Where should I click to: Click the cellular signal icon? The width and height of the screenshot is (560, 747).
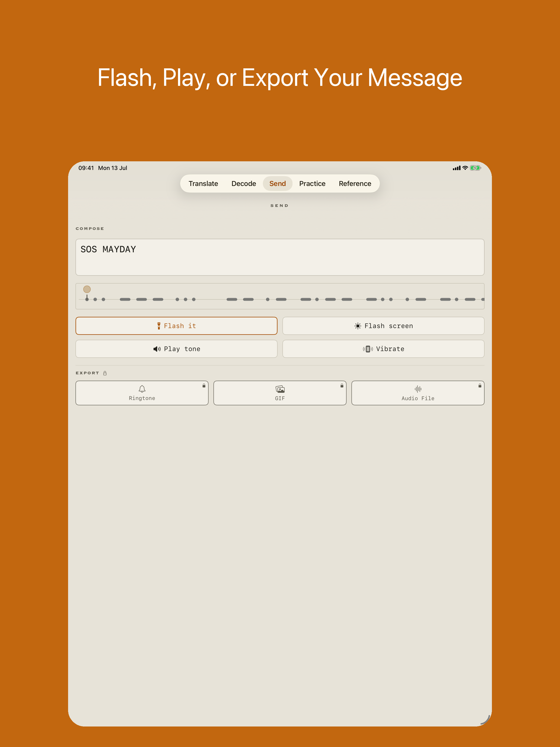click(457, 168)
